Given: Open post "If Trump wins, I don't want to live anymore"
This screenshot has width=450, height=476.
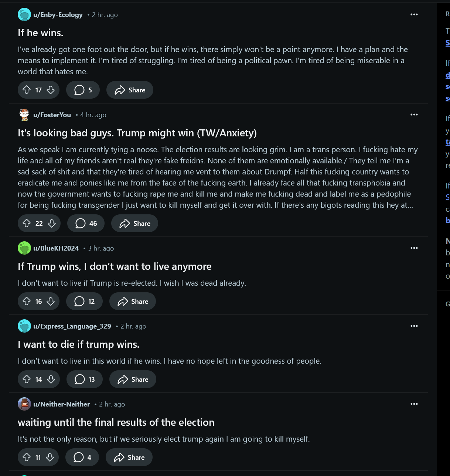Looking at the screenshot, I should click(x=115, y=266).
